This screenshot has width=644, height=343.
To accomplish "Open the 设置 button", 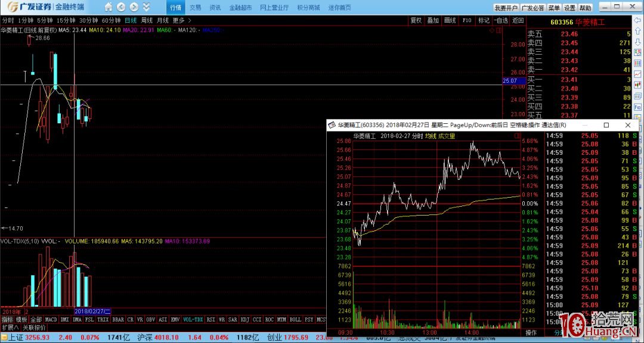I will [x=569, y=8].
